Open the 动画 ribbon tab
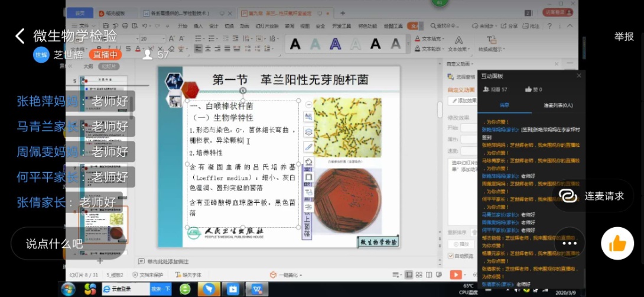644x297 pixels. point(245,25)
